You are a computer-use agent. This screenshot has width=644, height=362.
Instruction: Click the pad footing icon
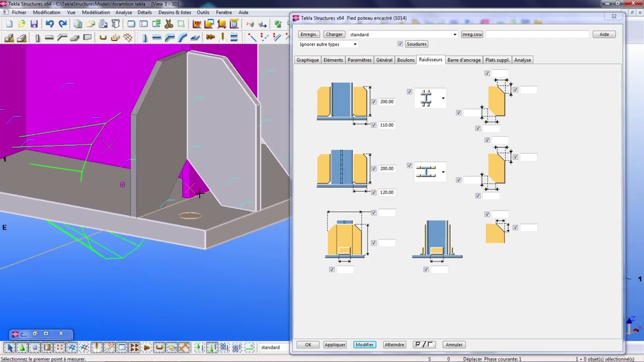pos(9,37)
